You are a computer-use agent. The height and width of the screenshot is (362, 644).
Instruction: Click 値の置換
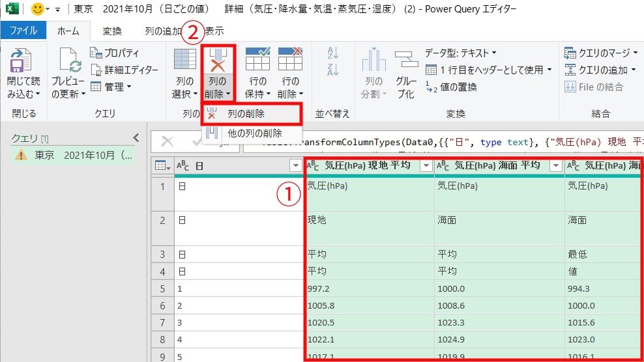pos(451,87)
